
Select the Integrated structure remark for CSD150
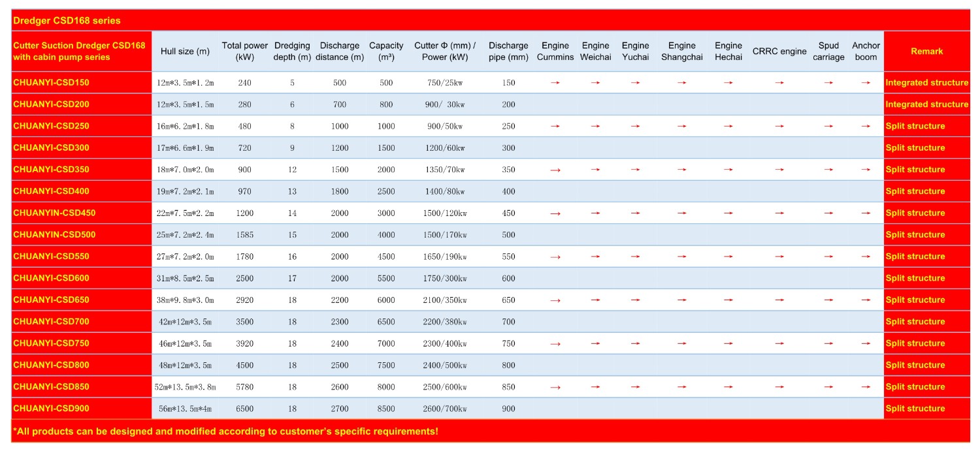926,83
